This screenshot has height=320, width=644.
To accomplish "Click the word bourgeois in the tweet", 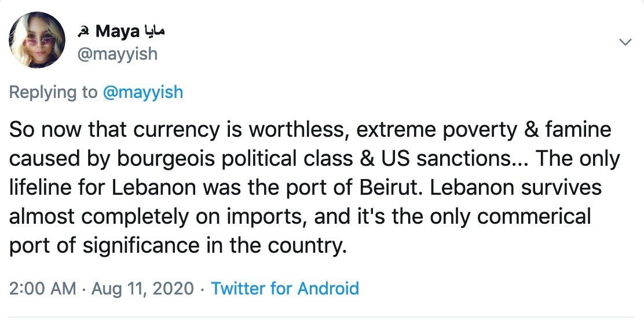I will click(166, 159).
